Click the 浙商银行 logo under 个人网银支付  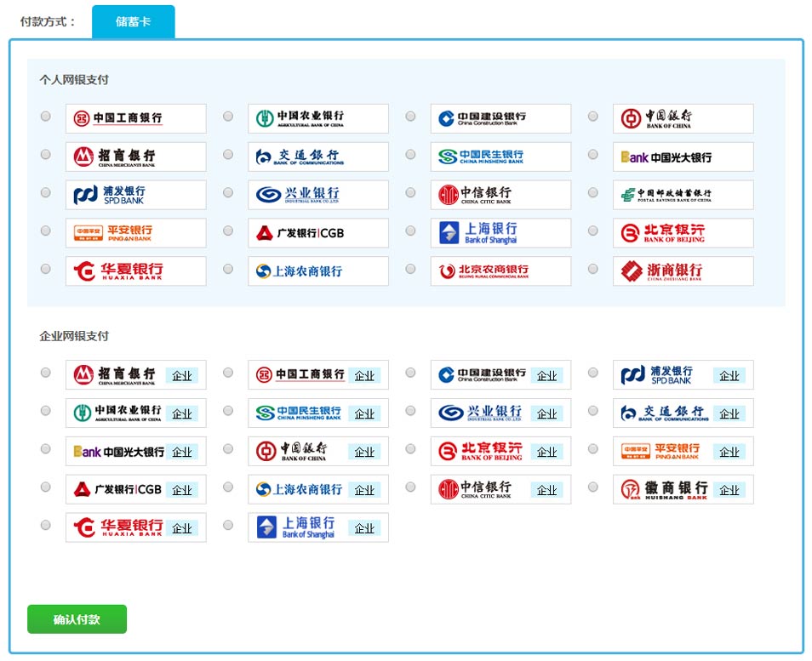[683, 271]
